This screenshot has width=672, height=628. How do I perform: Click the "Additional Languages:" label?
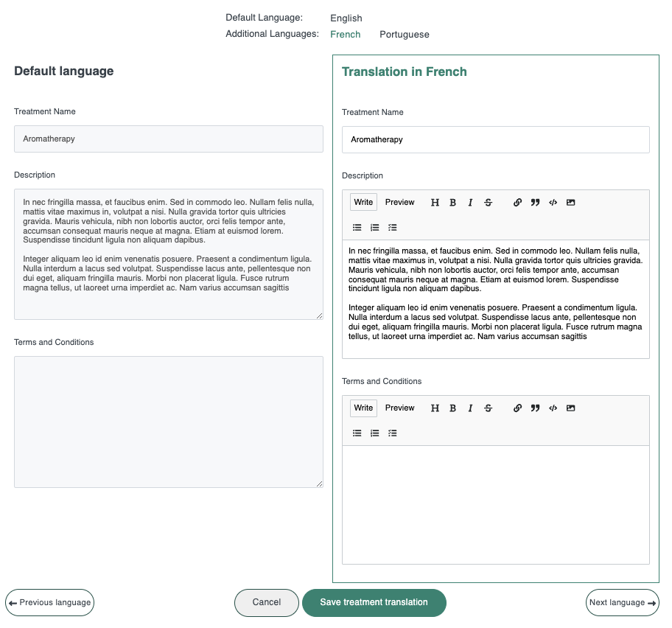coord(272,34)
